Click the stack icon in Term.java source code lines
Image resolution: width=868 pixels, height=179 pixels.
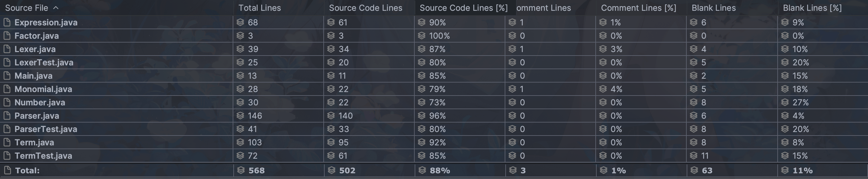pyautogui.click(x=331, y=142)
